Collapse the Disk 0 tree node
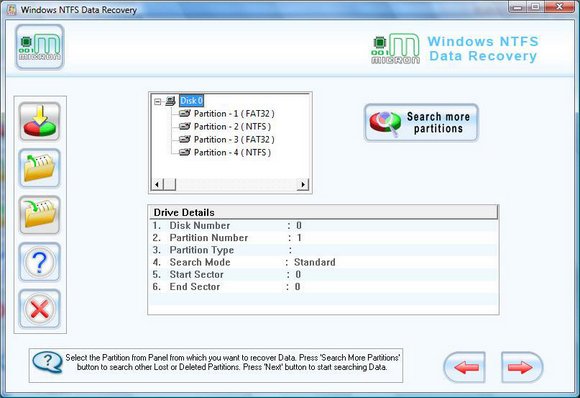 pyautogui.click(x=158, y=101)
